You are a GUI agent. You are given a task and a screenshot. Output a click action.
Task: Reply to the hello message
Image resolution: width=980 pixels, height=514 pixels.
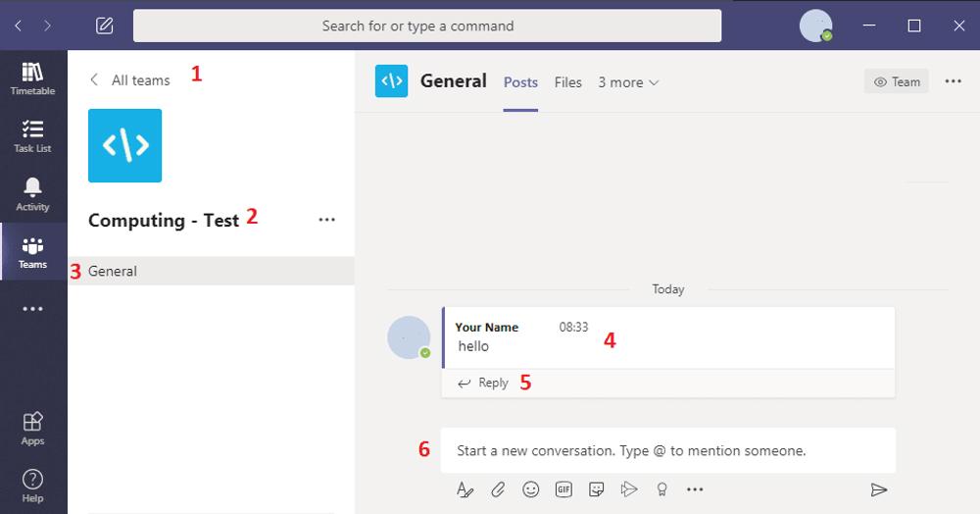484,383
